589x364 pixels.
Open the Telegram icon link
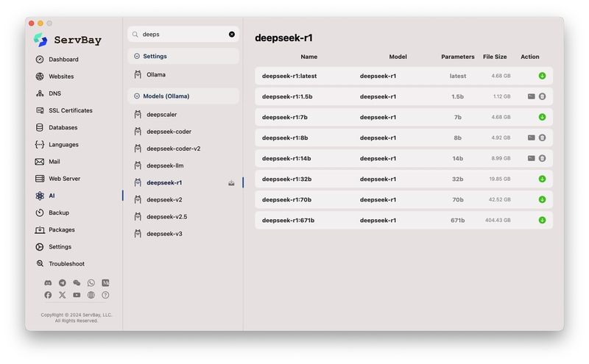[63, 283]
